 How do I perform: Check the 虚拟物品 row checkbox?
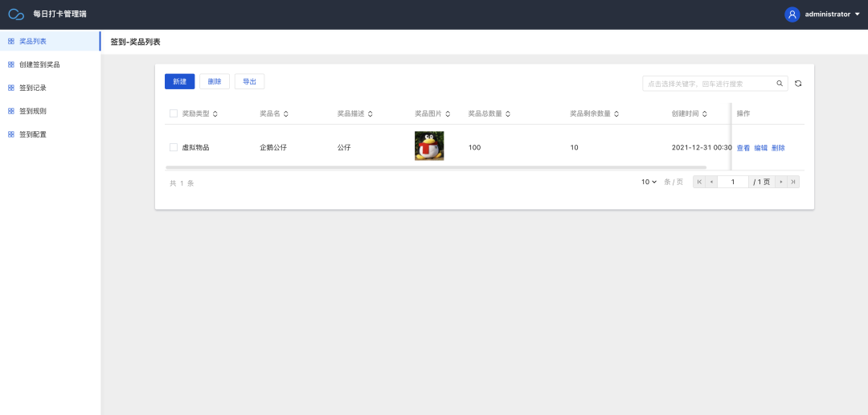coord(174,147)
